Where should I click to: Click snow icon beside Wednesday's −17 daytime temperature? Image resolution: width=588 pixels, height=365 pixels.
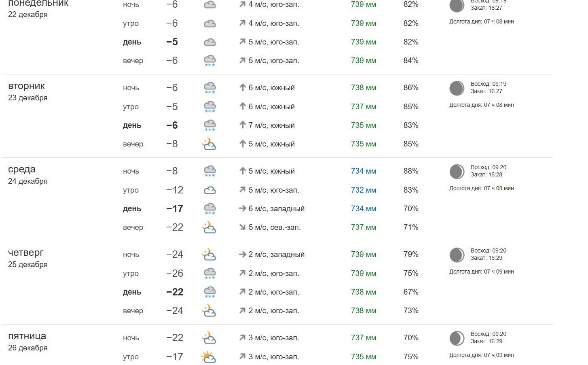pyautogui.click(x=209, y=209)
